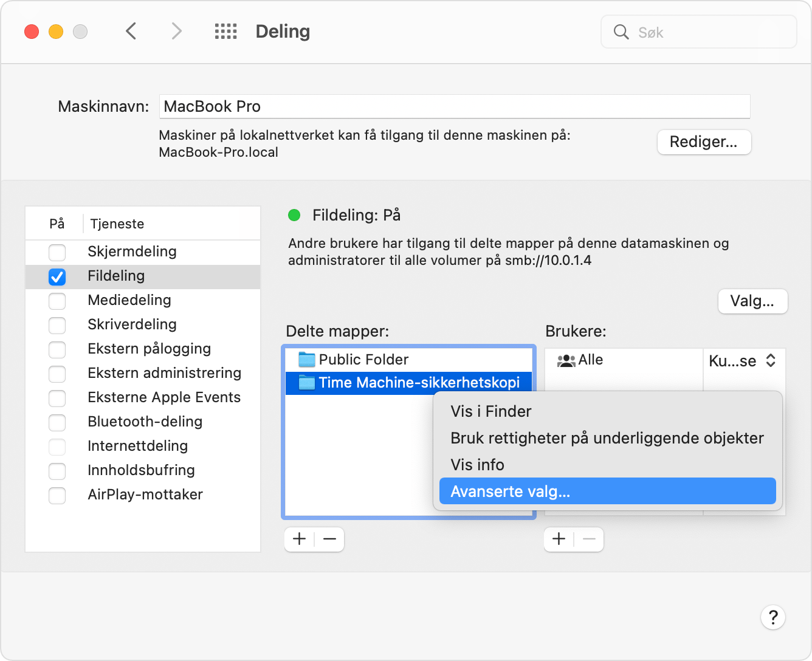
Task: Enable the AirPlay-mottaker checkbox
Action: 57,495
